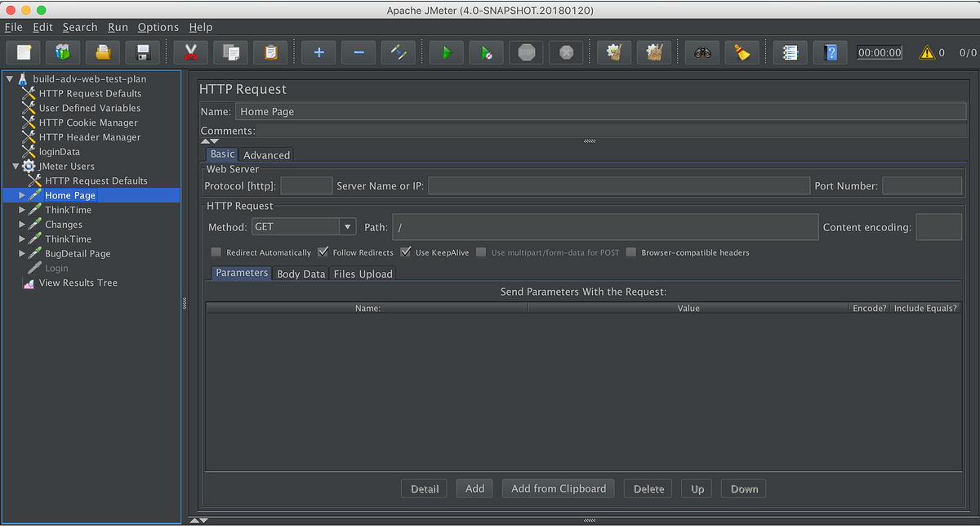This screenshot has width=980, height=526.
Task: Select the JMeter Users thread group gear icon
Action: pos(29,166)
